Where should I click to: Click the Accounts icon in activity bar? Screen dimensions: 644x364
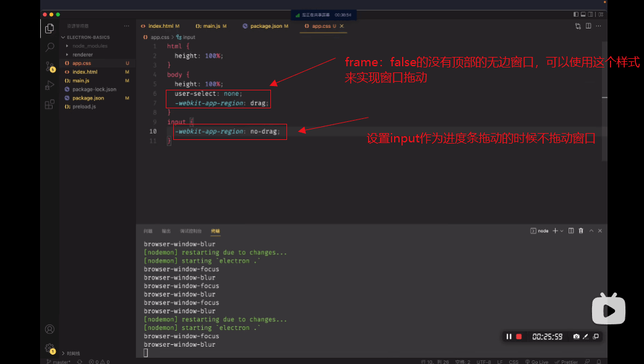(49, 329)
